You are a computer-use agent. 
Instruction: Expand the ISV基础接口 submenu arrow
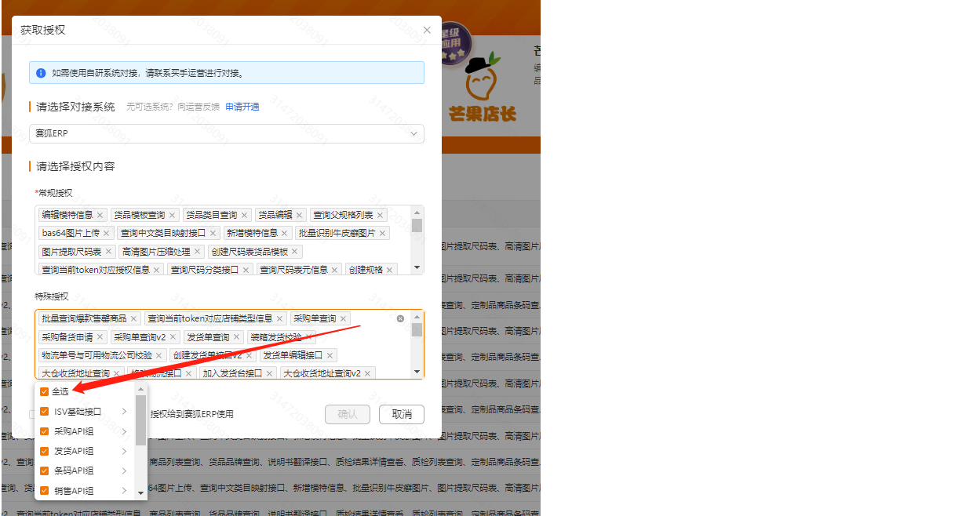tap(124, 411)
